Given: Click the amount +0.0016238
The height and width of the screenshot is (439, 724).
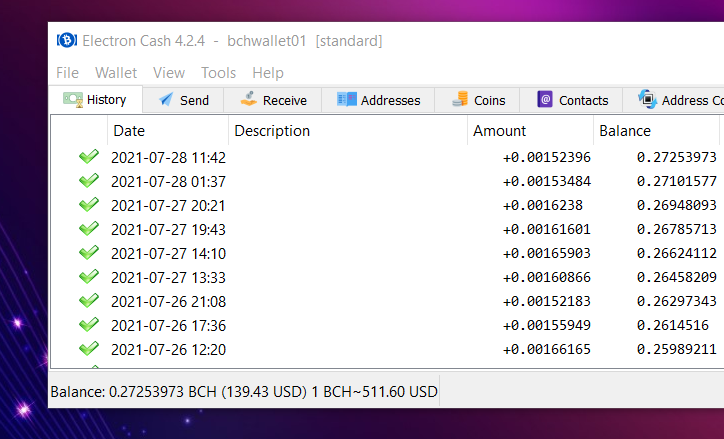Looking at the screenshot, I should pos(543,205).
